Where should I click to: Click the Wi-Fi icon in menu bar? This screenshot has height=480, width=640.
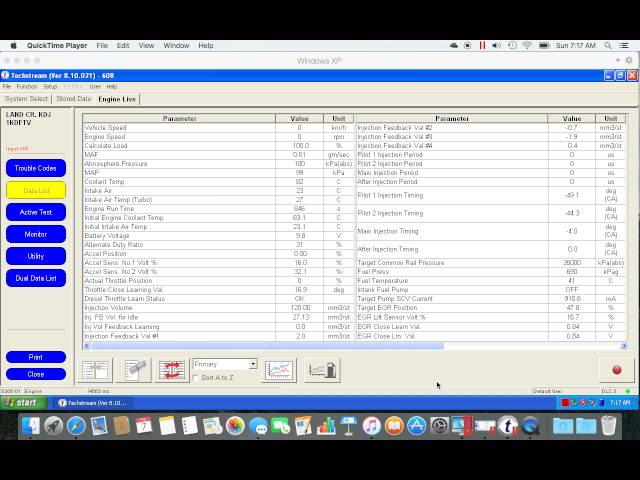coord(527,45)
